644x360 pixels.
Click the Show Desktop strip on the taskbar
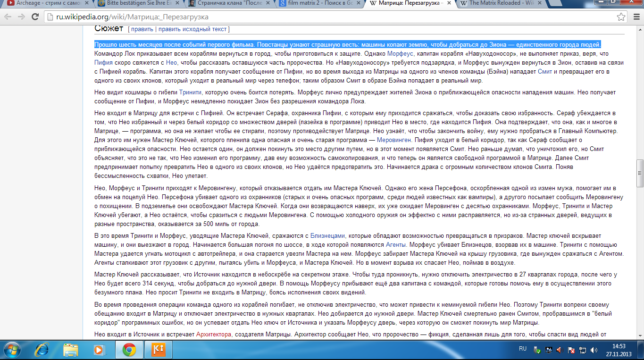[640, 350]
